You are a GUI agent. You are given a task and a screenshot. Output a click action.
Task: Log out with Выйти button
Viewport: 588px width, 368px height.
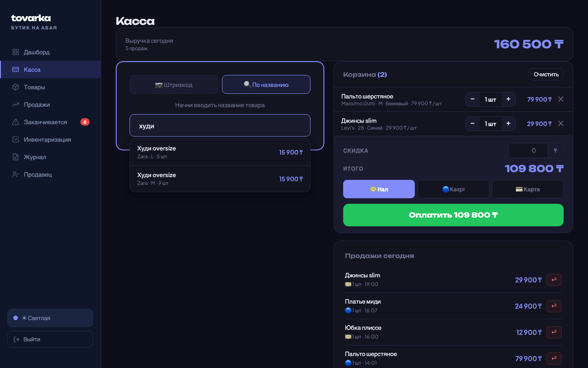click(x=50, y=339)
